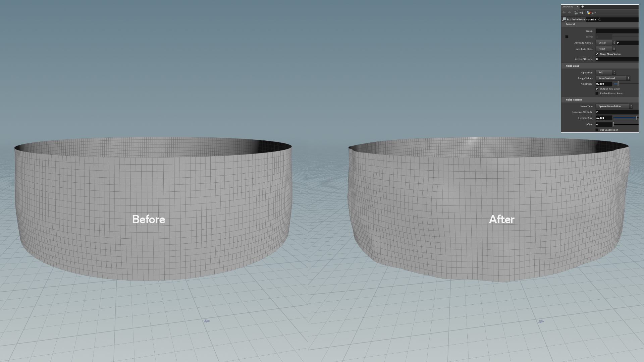Image resolution: width=644 pixels, height=362 pixels.
Task: Click the Attribute Noise node type icon
Action: [x=564, y=19]
